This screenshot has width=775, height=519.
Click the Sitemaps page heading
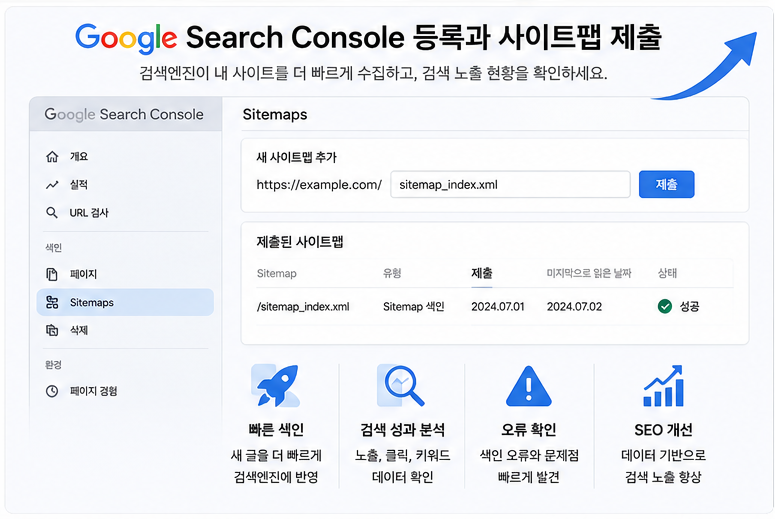pos(275,115)
